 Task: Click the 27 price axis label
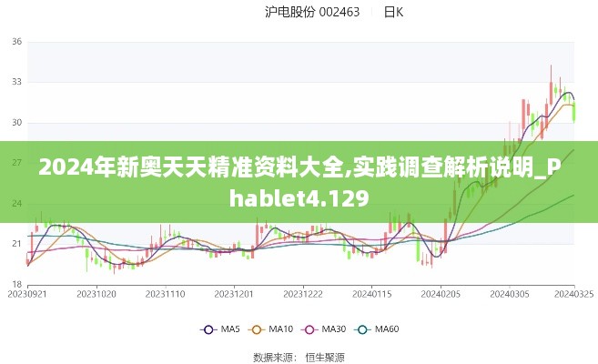pos(16,163)
